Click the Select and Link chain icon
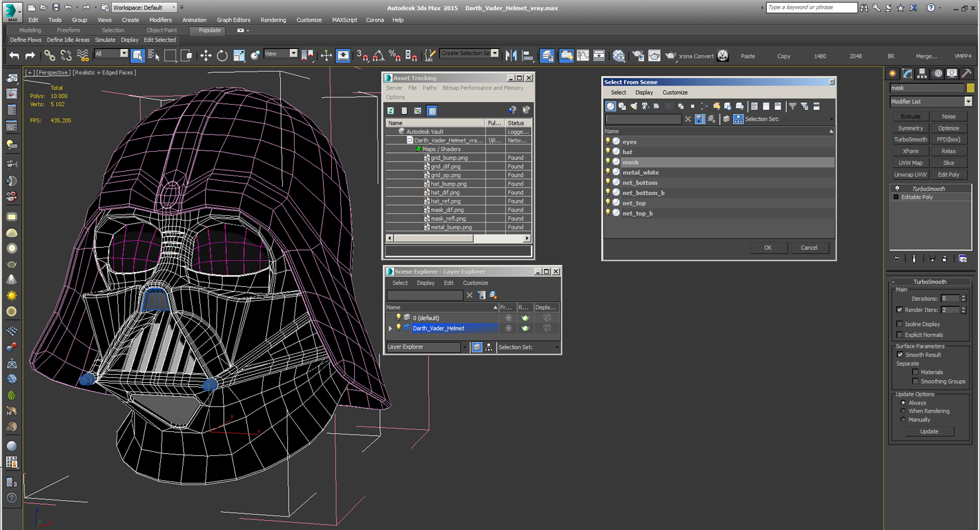The width and height of the screenshot is (980, 530). (50, 56)
